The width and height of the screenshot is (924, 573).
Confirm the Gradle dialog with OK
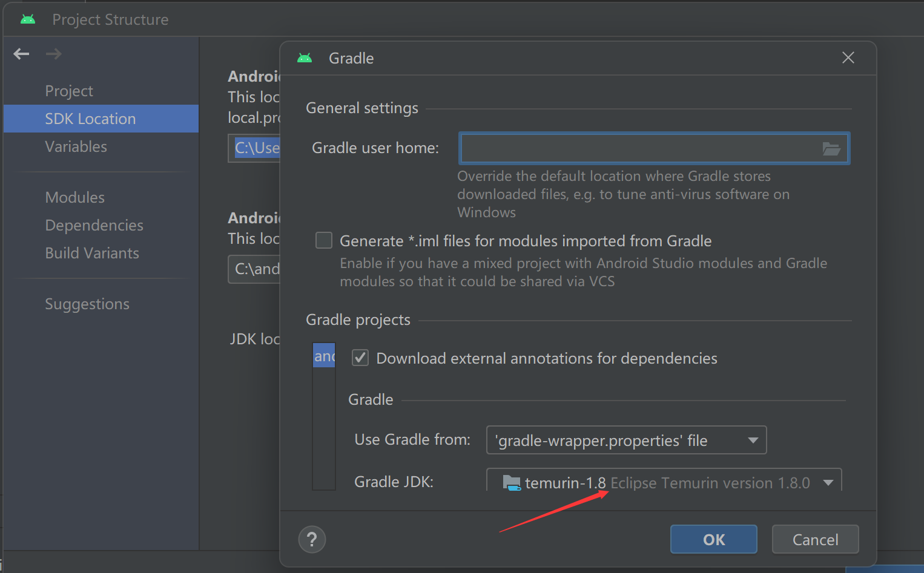point(713,539)
